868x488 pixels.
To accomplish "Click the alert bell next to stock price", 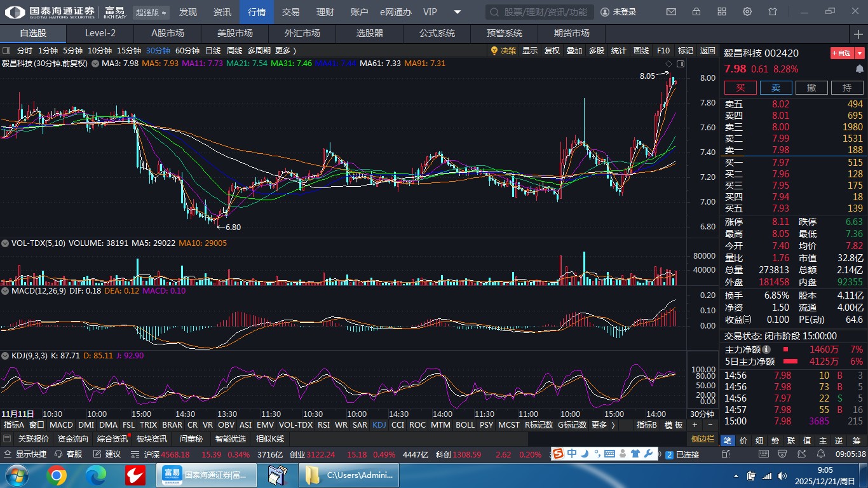I will pos(859,69).
